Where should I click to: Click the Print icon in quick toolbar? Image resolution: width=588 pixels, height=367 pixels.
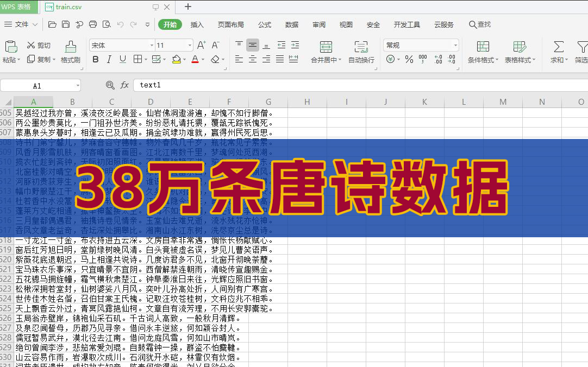tap(92, 25)
